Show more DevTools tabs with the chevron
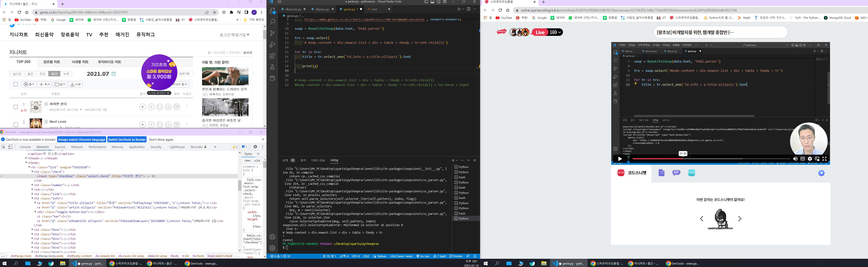The width and height of the screenshot is (868, 267). click(215, 147)
